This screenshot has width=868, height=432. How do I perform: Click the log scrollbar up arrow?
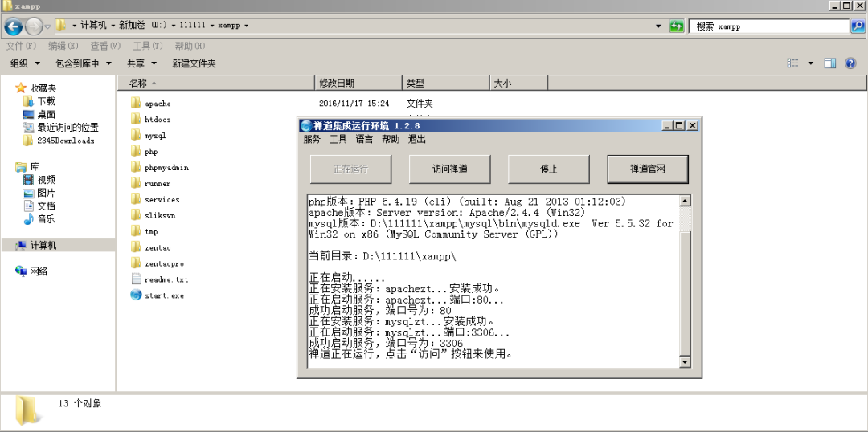coord(686,201)
